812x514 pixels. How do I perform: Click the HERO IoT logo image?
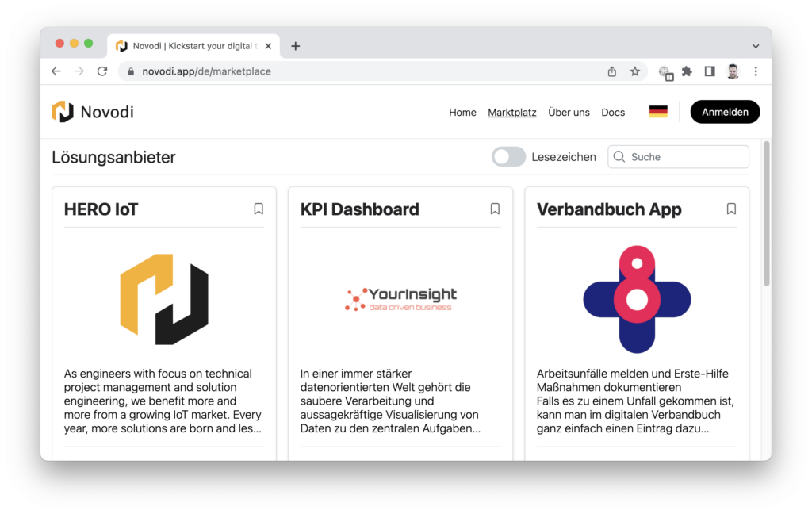tap(164, 299)
